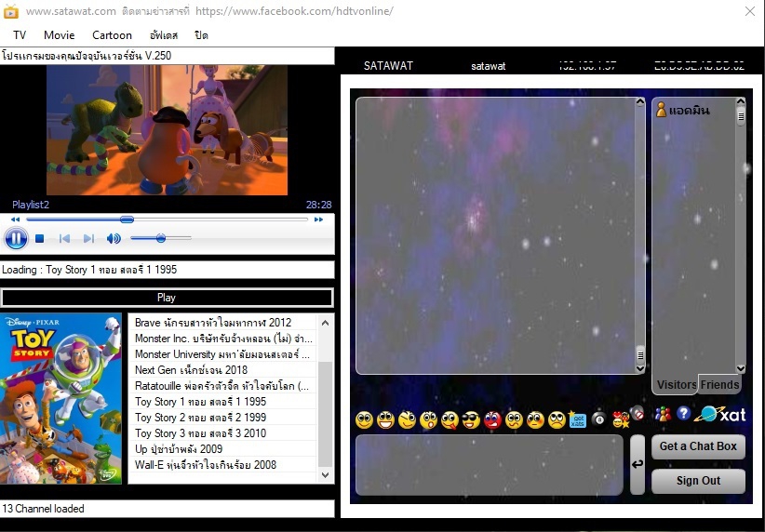
Task: Open the Movie menu
Action: pos(59,35)
